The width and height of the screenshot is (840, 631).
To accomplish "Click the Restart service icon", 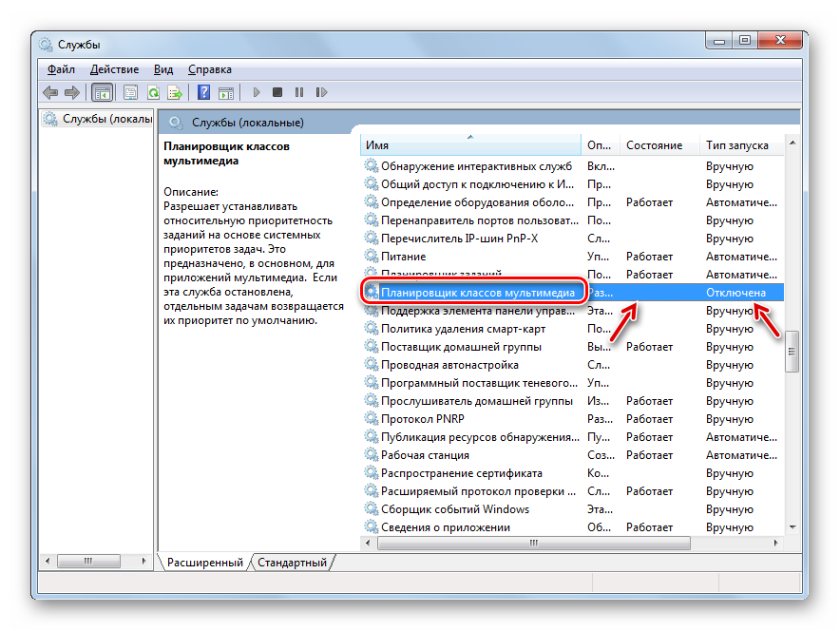I will [321, 92].
